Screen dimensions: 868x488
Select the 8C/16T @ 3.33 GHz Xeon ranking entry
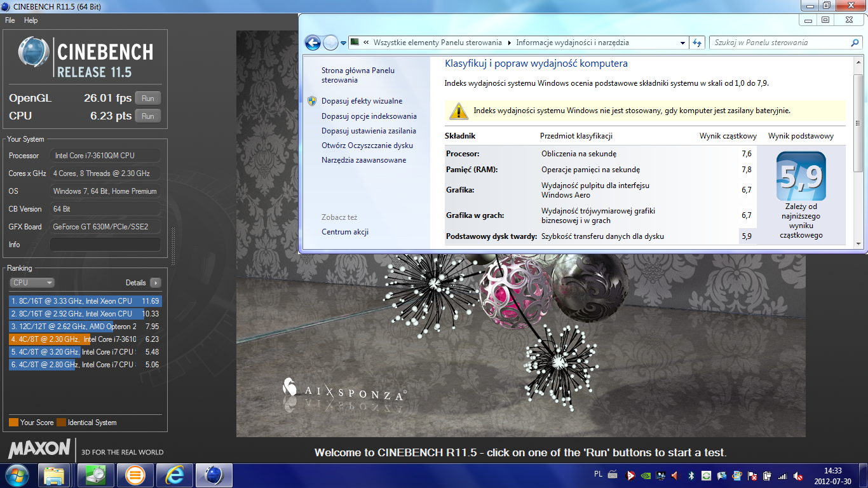85,301
